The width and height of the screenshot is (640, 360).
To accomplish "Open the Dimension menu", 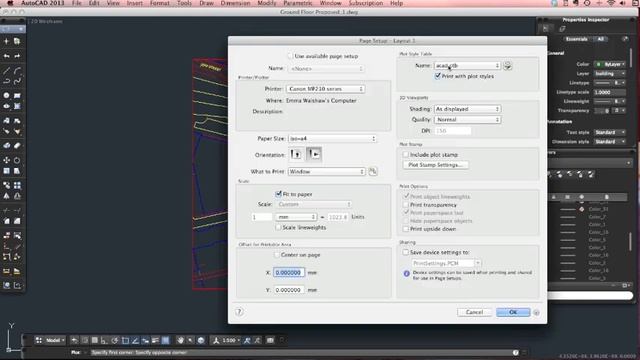I will click(x=235, y=3).
